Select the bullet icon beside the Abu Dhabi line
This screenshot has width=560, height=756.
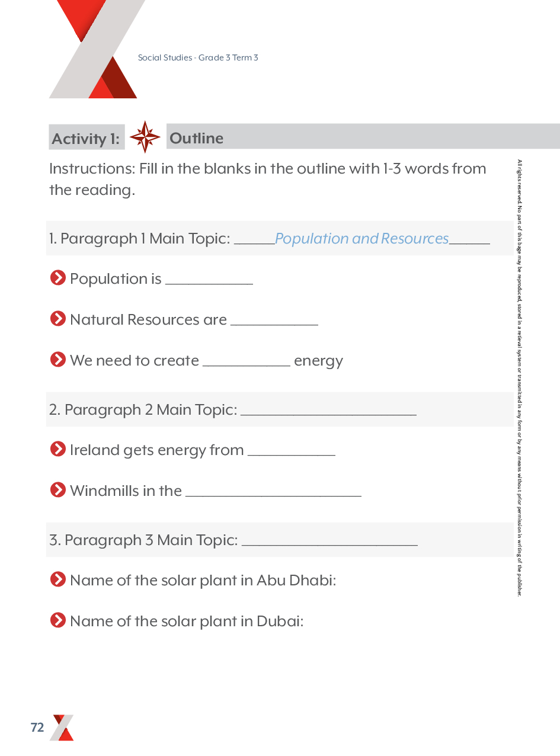pyautogui.click(x=58, y=579)
